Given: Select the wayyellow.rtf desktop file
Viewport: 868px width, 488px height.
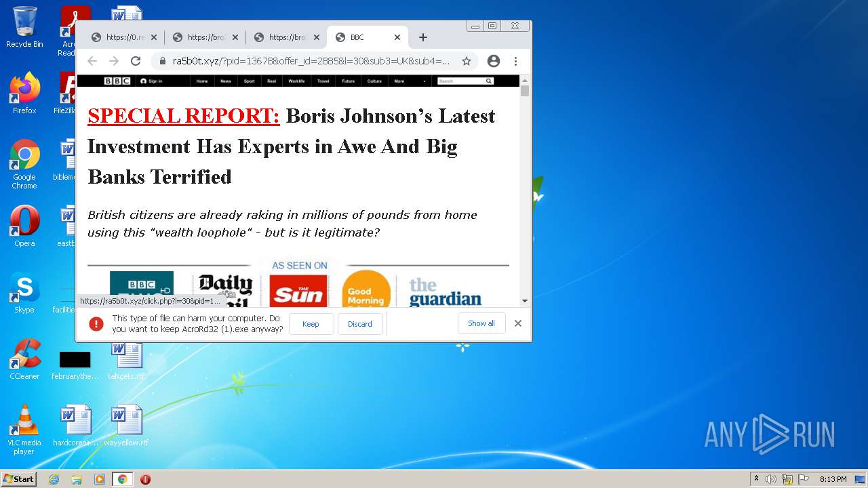Looking at the screenshot, I should pos(127,426).
